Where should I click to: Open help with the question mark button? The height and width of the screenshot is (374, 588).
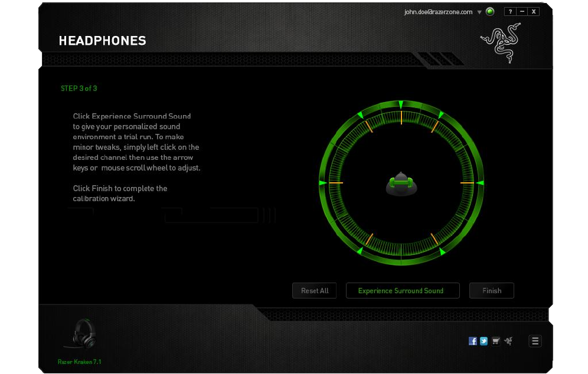510,12
